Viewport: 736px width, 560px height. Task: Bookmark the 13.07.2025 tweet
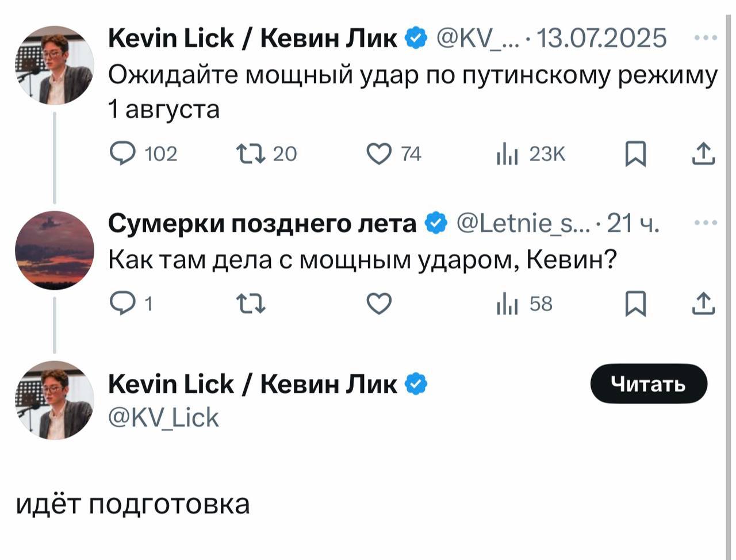click(635, 154)
